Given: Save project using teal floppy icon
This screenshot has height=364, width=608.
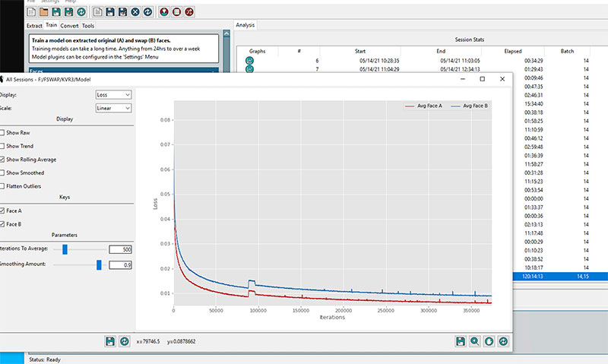Looking at the screenshot, I should pyautogui.click(x=56, y=12).
